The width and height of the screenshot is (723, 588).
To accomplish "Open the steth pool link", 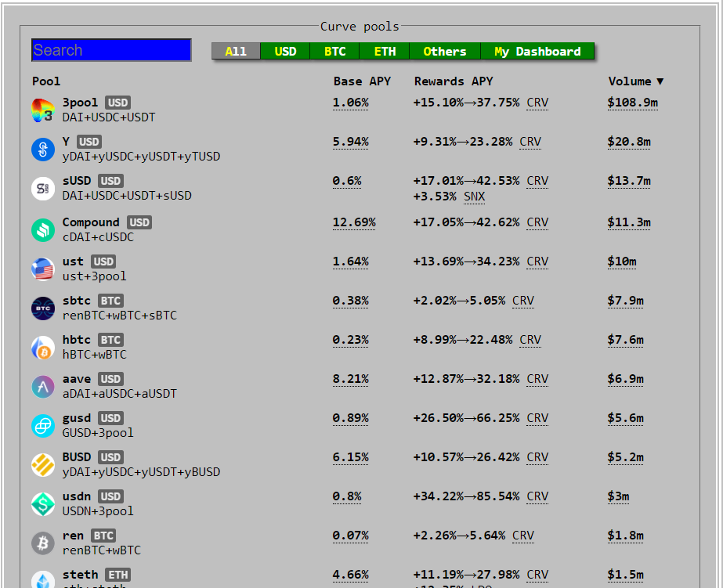I will tap(80, 575).
